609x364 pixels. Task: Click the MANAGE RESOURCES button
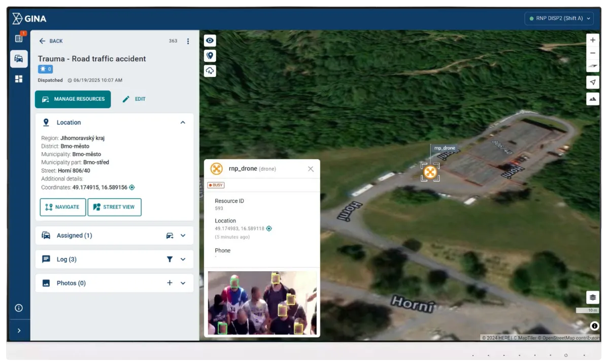pyautogui.click(x=73, y=99)
